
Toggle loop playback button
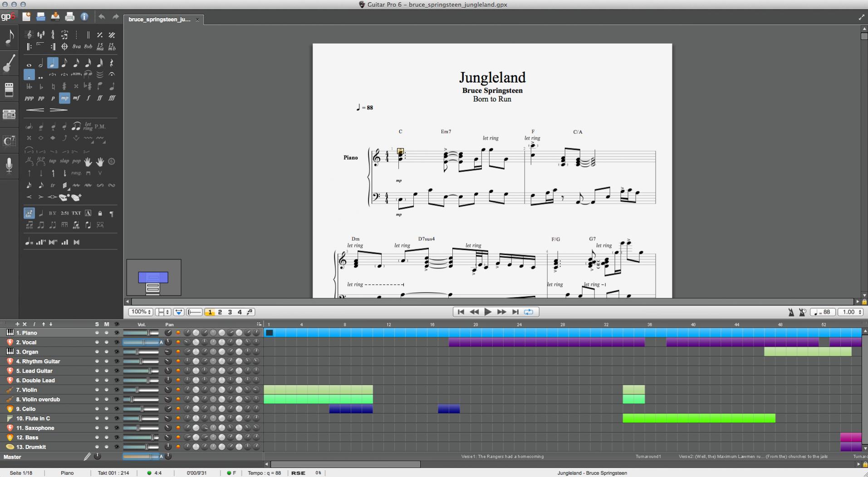[x=529, y=312]
